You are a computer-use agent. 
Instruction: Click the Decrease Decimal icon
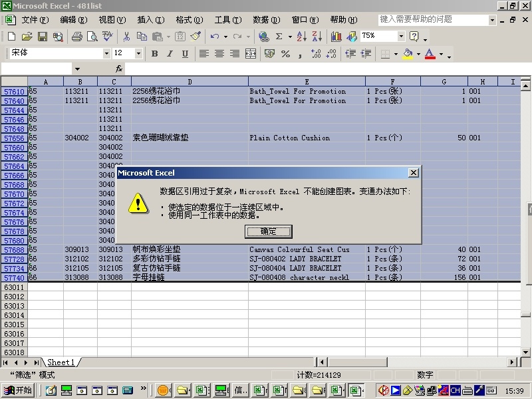[x=331, y=54]
